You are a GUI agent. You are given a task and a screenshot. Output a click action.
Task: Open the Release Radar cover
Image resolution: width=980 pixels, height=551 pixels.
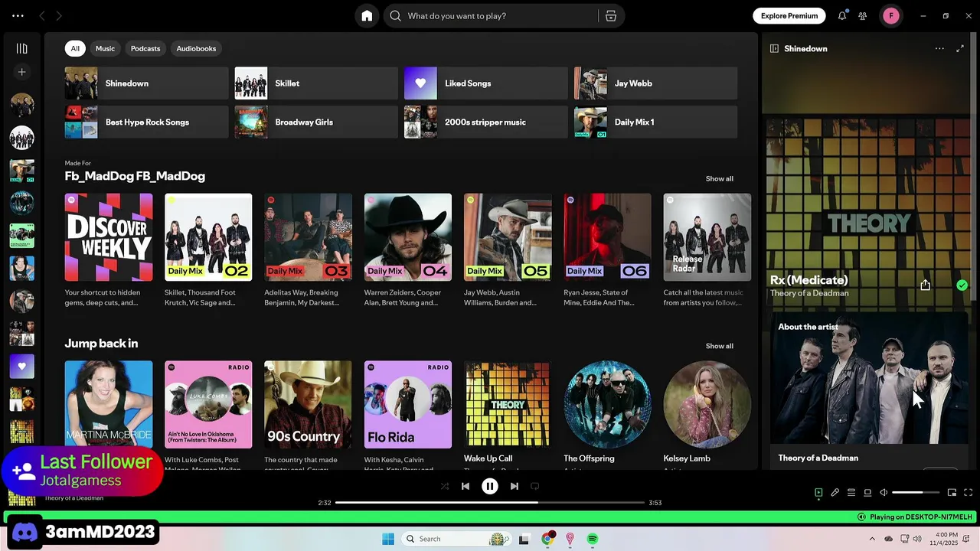coord(707,237)
